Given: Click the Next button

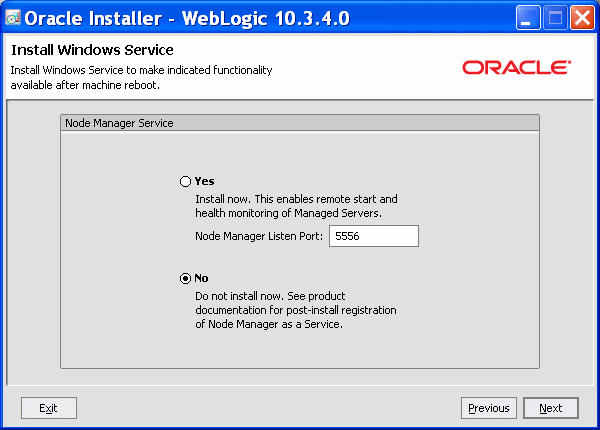Looking at the screenshot, I should [551, 408].
